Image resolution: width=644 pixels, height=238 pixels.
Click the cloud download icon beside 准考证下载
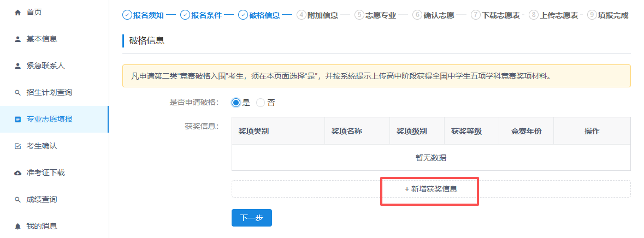[x=17, y=173]
